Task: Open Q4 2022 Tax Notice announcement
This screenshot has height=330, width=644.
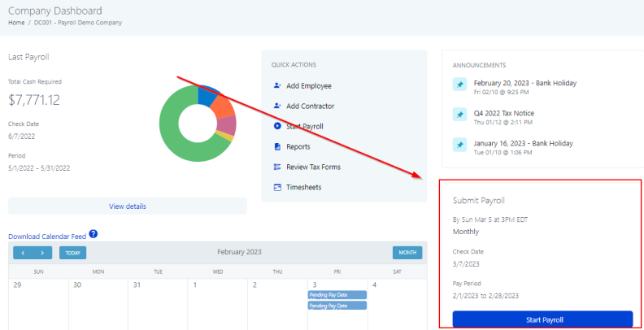Action: coord(504,113)
